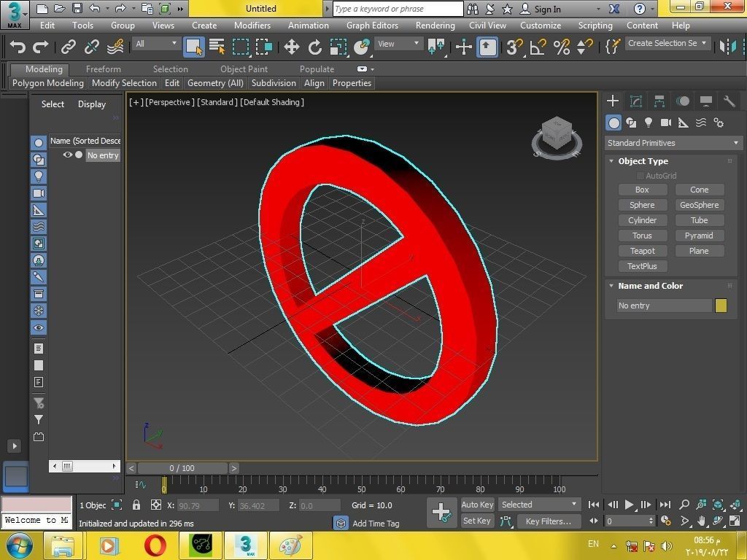Toggle the Percent Snap button
The width and height of the screenshot is (747, 560).
tap(562, 47)
